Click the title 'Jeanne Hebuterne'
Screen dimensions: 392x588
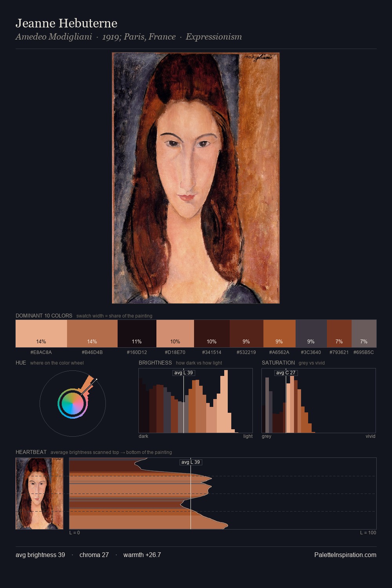(x=67, y=23)
